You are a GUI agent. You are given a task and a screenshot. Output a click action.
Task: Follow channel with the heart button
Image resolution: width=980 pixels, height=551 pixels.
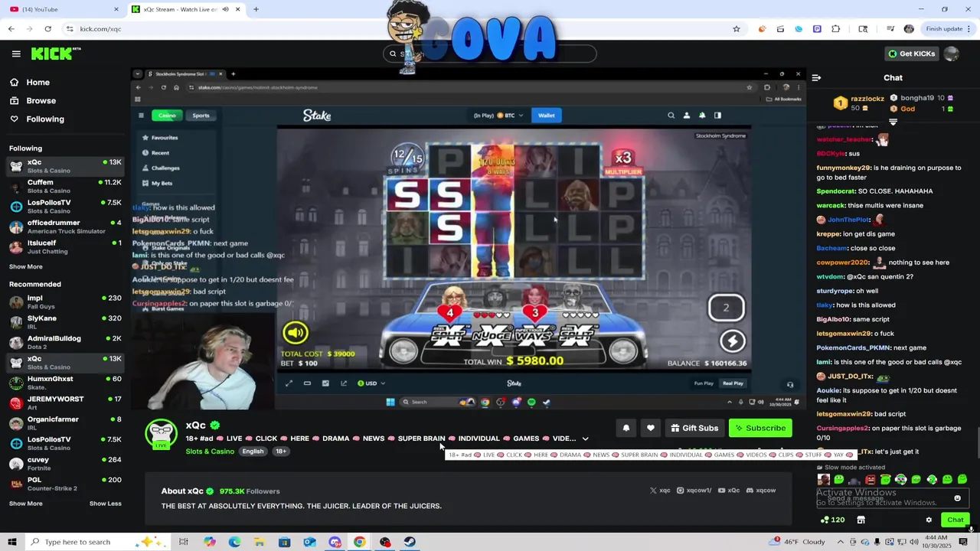coord(651,429)
